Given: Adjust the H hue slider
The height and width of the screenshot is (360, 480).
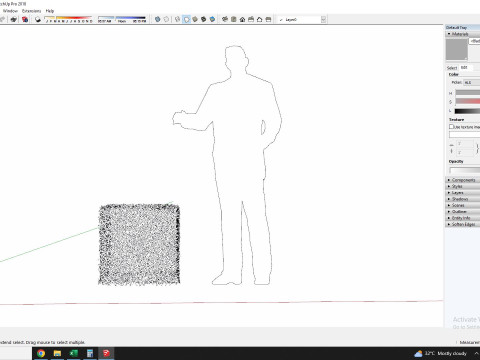Looking at the screenshot, I should 468,93.
